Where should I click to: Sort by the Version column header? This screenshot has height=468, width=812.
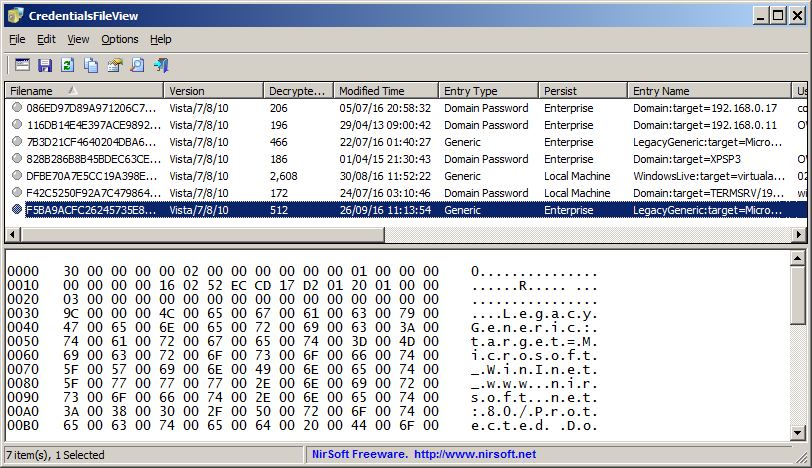pos(213,91)
